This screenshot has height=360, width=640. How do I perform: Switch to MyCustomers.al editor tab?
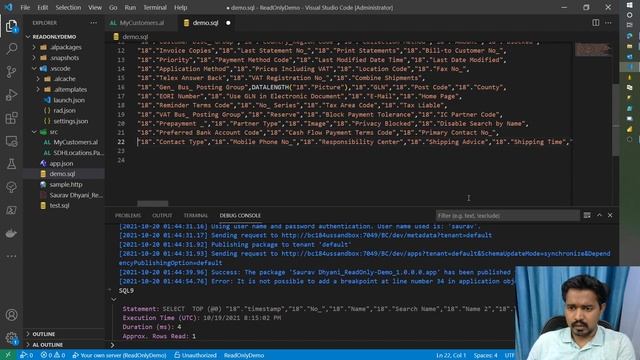142,23
